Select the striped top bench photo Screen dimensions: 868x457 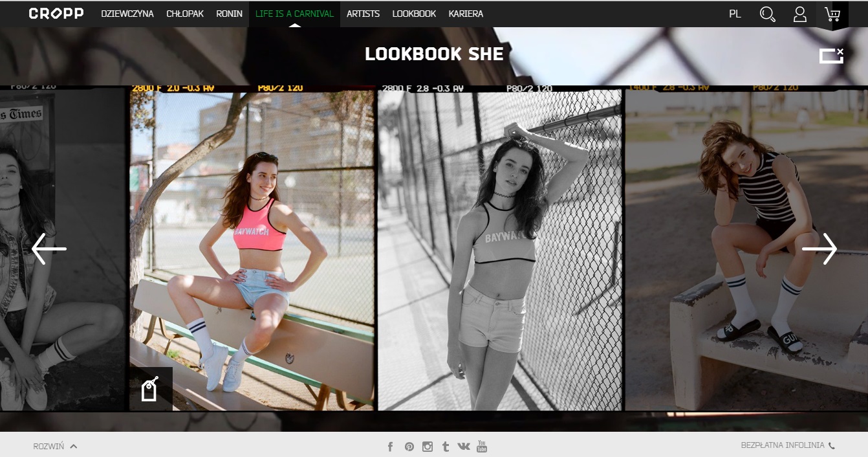[x=746, y=249]
